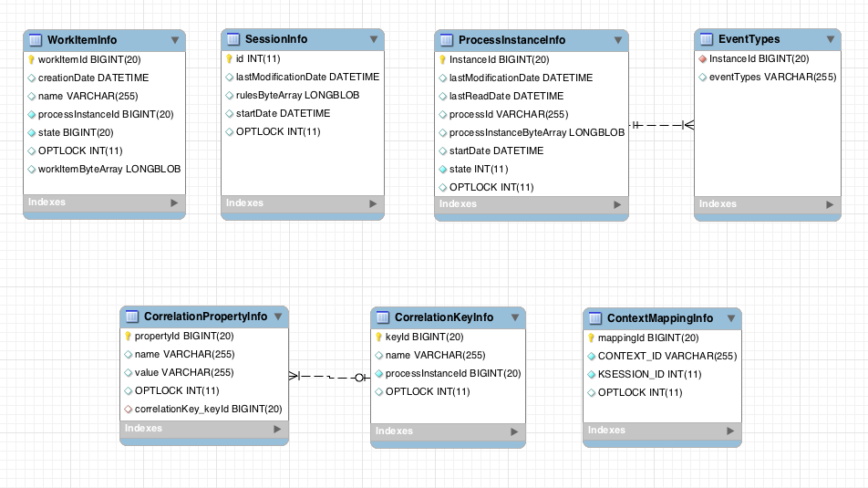Click the WorkItemInfo table icon
This screenshot has height=488, width=868.
coord(36,40)
